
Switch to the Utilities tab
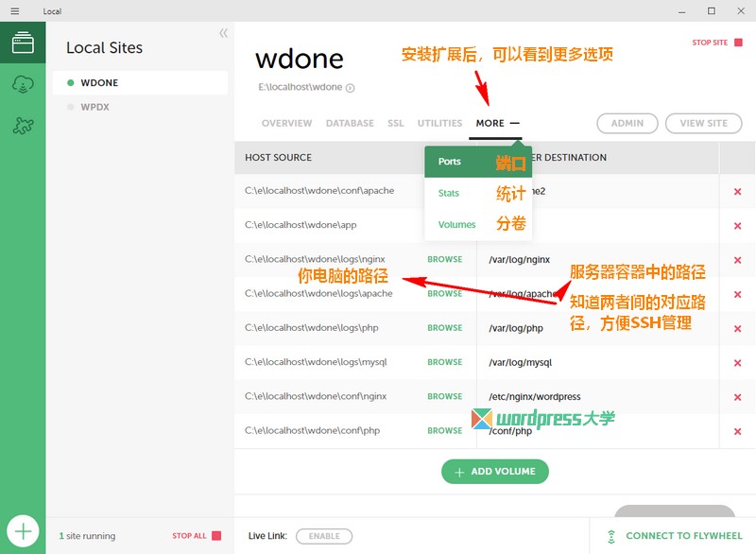coord(439,123)
